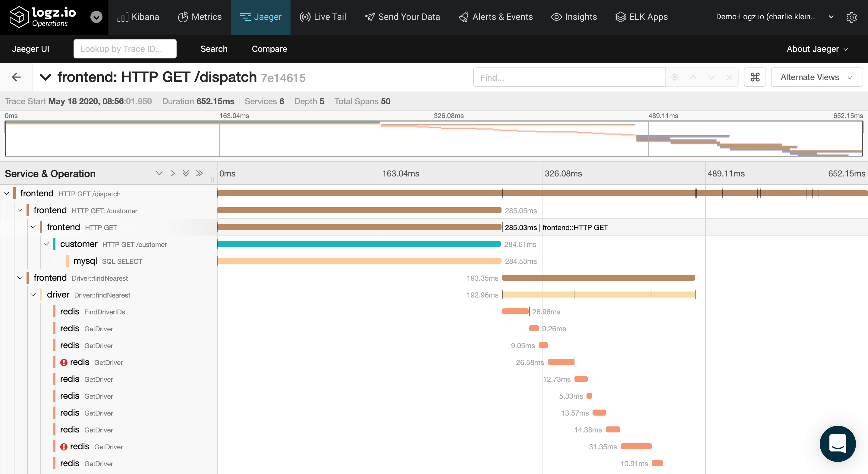This screenshot has height=474, width=868.
Task: Click the logz.io Operations logo
Action: tap(43, 17)
